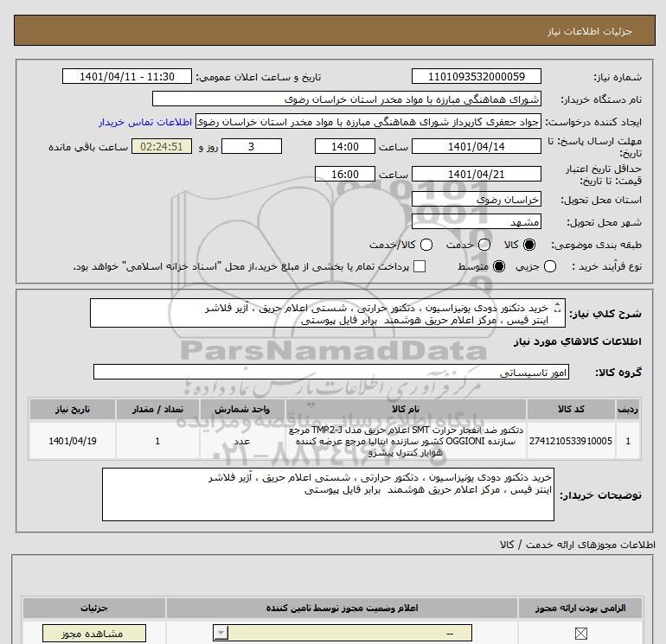Screen dimensions: 666x644
Task: Click the delivery province field خراسان رضوی
Action: (476, 199)
